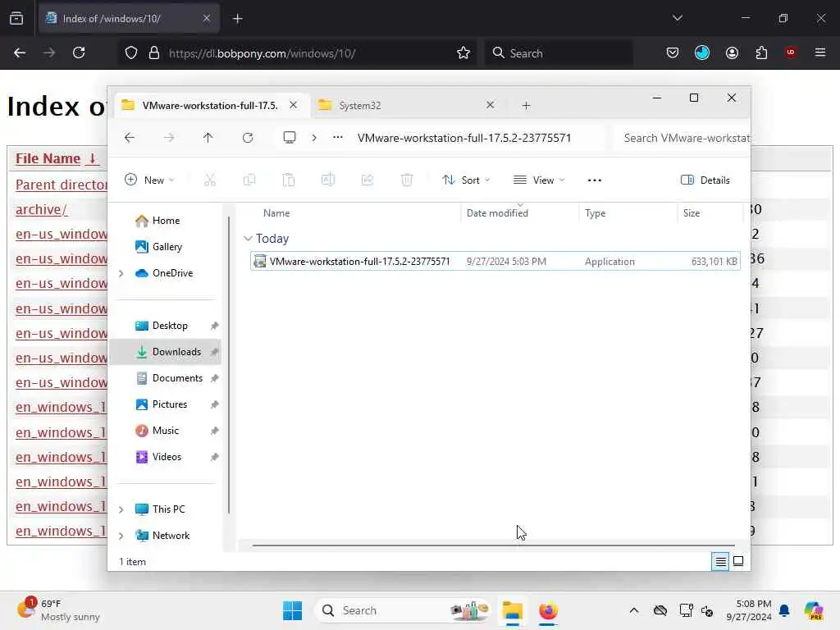Click the Copy icon in Explorer toolbar
Image resolution: width=840 pixels, height=630 pixels.
[249, 180]
